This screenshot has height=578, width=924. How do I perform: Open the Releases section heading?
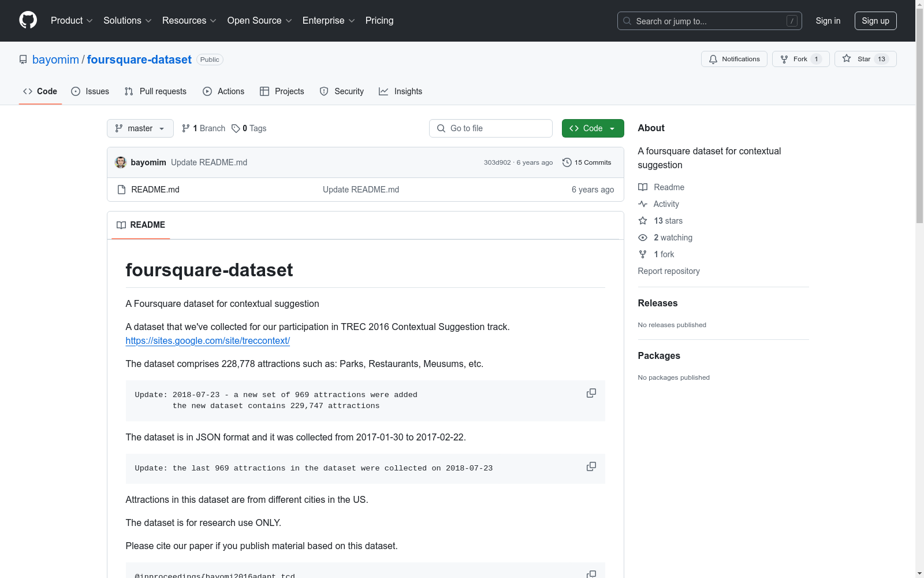click(x=658, y=303)
